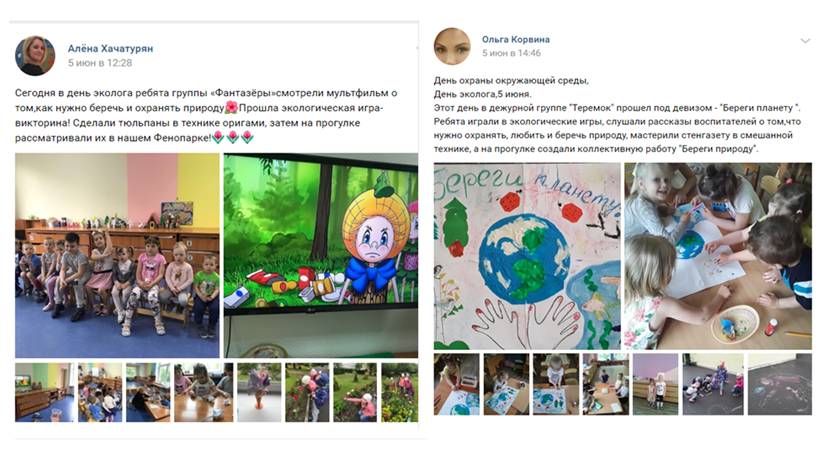Open thumbnail of children with strollers outside
This screenshot has width=822, height=462.
point(713,384)
